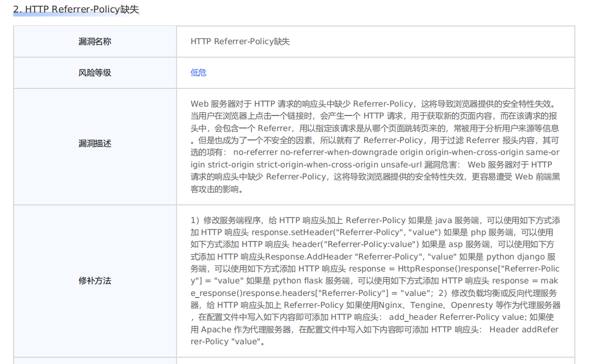Click the vulnerability name value "HTTP Referrer-Policy缺失"
This screenshot has width=591, height=364.
240,42
